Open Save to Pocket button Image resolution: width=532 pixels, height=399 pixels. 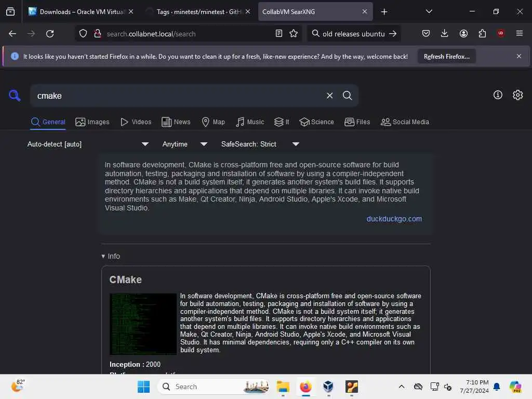click(x=426, y=33)
